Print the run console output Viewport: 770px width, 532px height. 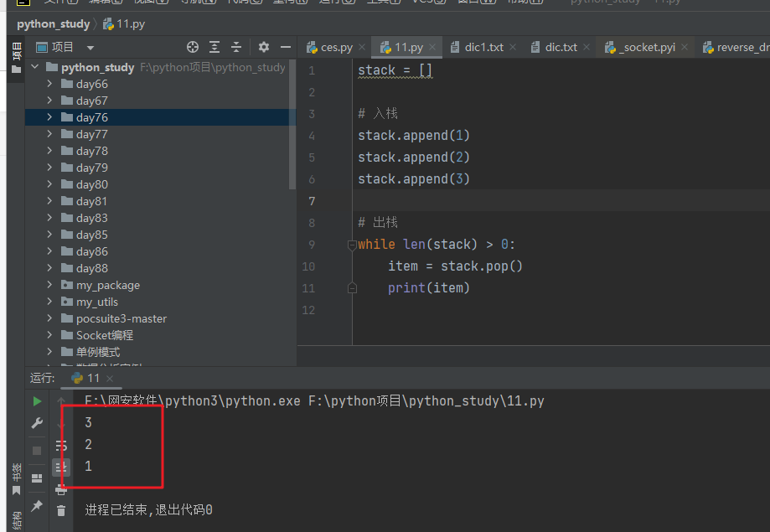pos(61,490)
